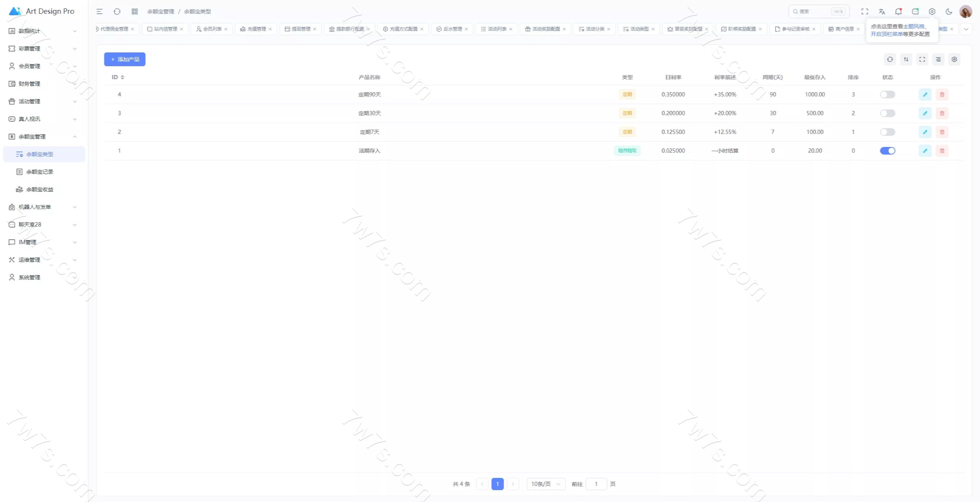Click the page jump input field
The height and width of the screenshot is (502, 980).
[x=596, y=484]
